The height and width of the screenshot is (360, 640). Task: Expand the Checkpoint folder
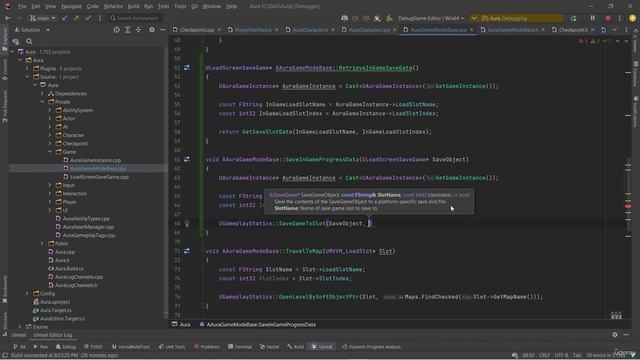coord(50,144)
